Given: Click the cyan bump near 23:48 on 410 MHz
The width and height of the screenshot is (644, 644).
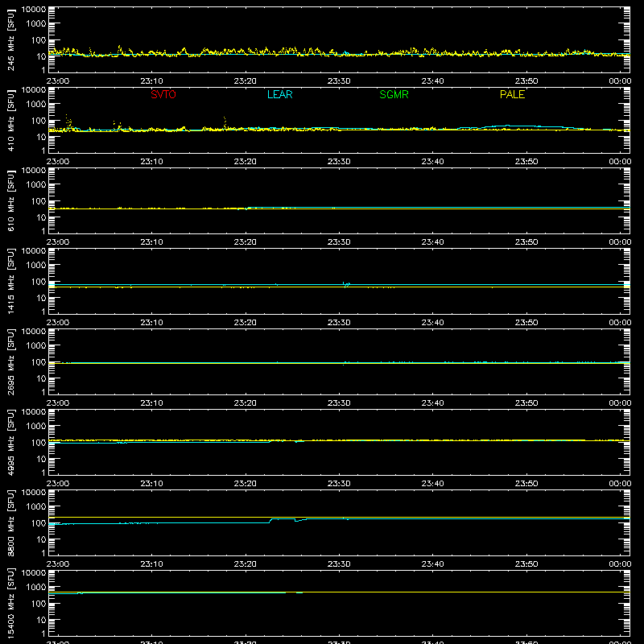Looking at the screenshot, I should pyautogui.click(x=510, y=126).
